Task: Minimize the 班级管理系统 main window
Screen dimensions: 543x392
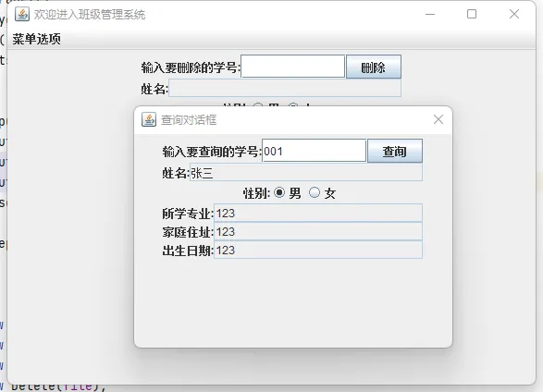Action: [430, 14]
